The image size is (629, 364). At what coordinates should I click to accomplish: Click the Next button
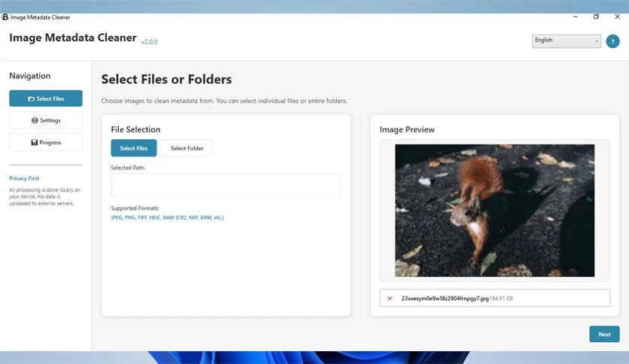604,334
